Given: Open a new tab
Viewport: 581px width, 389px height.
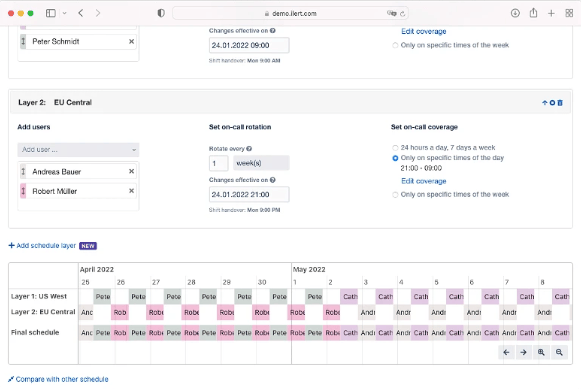Looking at the screenshot, I should click(x=551, y=13).
